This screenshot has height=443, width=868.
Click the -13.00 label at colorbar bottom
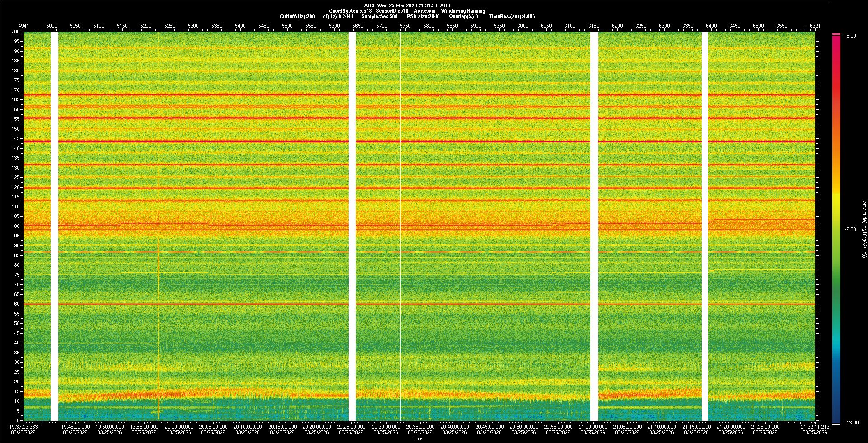click(851, 423)
